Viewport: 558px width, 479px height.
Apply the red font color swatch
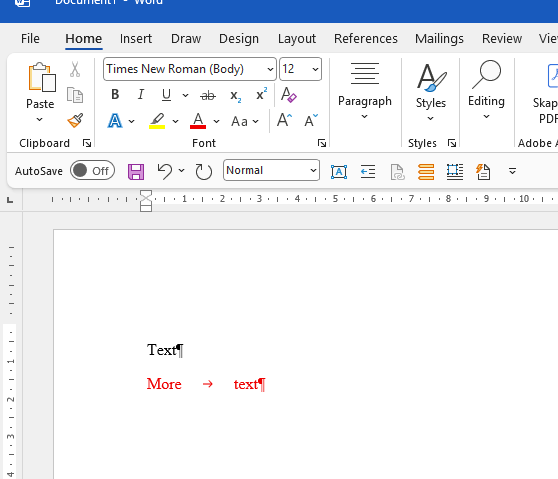coord(198,121)
